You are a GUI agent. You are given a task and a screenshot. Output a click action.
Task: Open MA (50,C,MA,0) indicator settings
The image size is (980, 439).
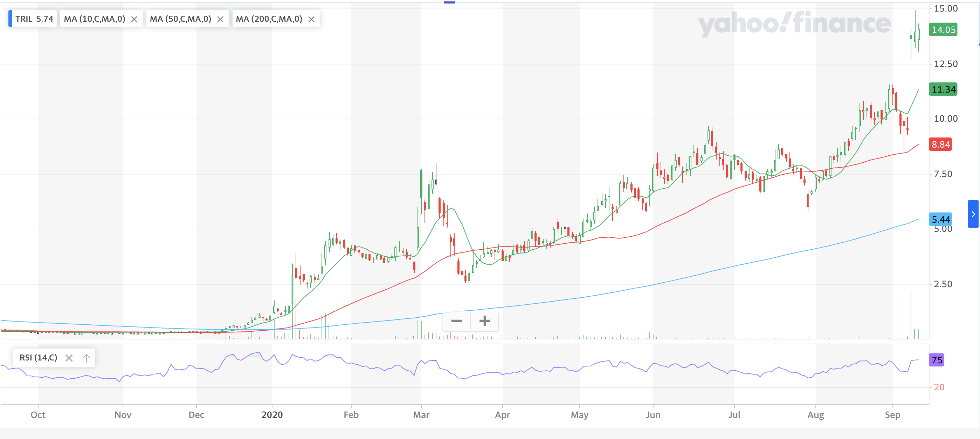[x=180, y=19]
